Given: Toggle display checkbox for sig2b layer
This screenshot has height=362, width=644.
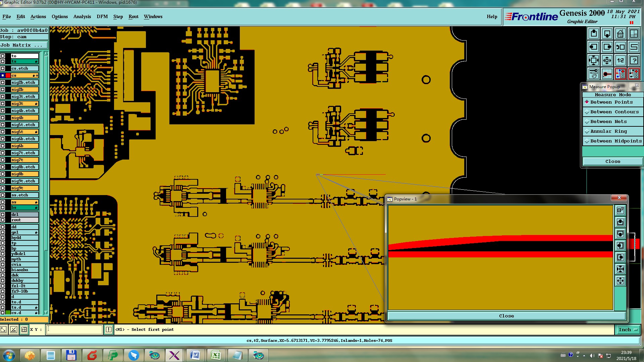Looking at the screenshot, I should (3, 89).
